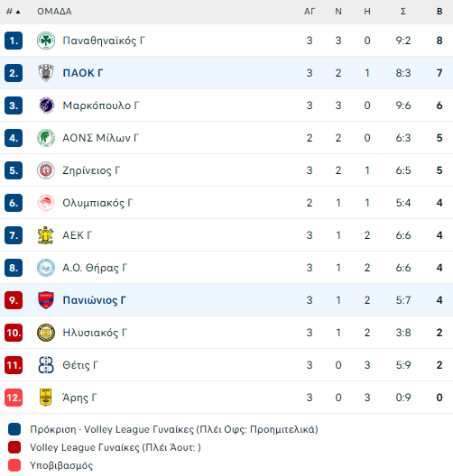Sort by the ΟΜΑΔΑ column header
The image size is (453, 476).
coord(54,12)
